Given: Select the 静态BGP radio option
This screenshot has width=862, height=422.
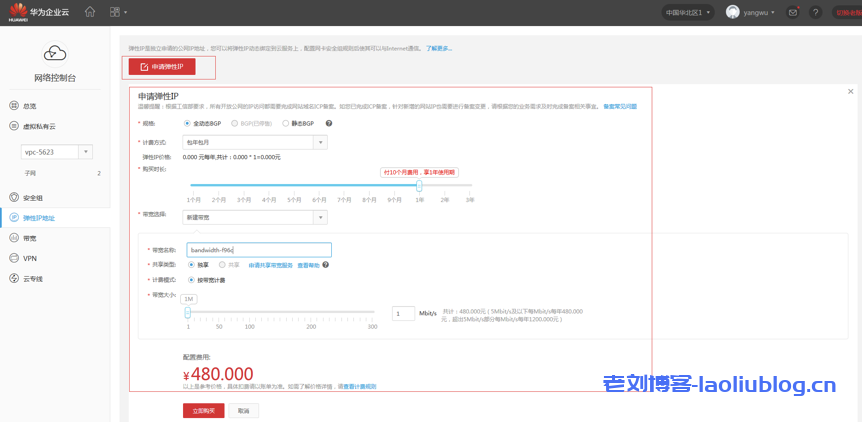Looking at the screenshot, I should pyautogui.click(x=284, y=123).
